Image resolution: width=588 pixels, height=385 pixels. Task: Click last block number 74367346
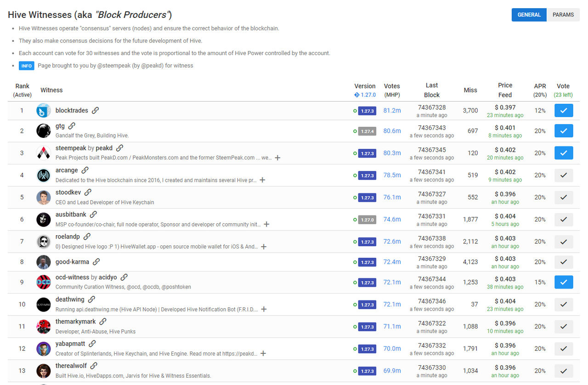(x=432, y=301)
